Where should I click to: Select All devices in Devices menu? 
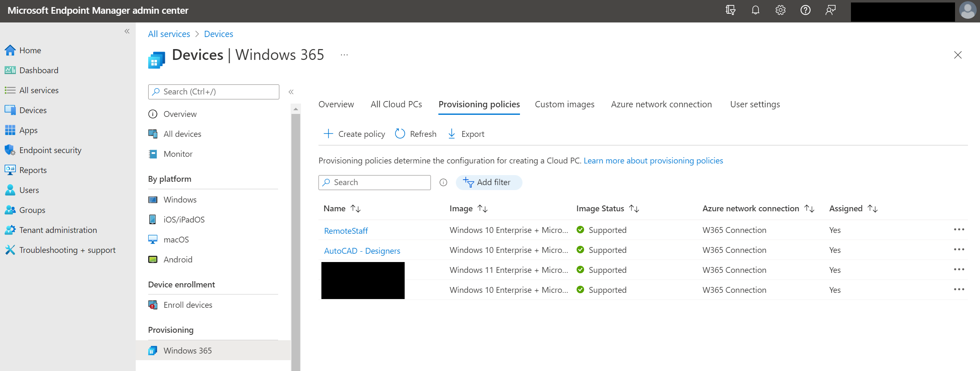175,134
